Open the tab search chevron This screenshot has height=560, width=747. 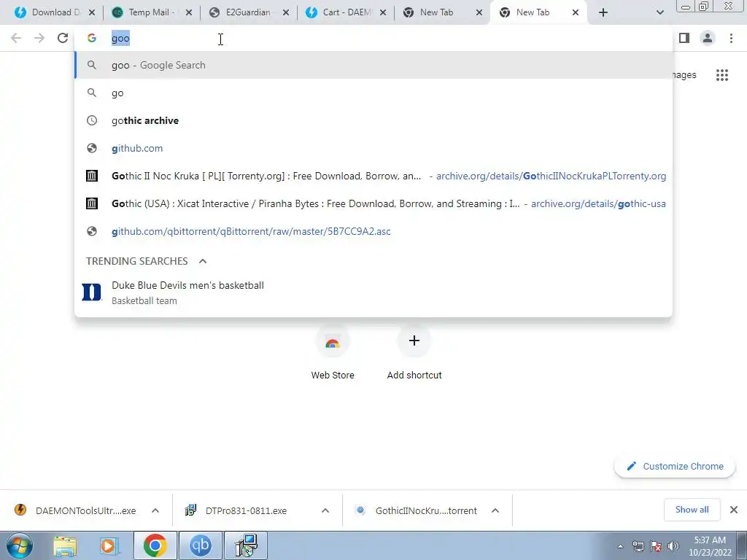point(659,12)
